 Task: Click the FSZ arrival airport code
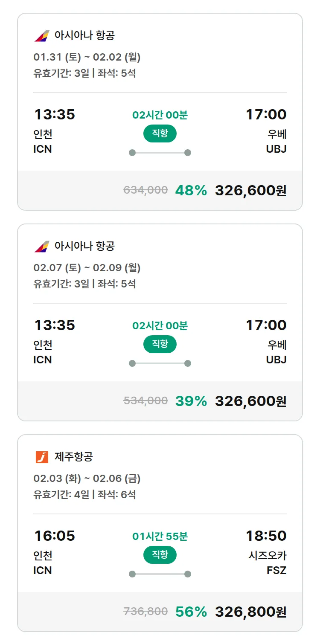pyautogui.click(x=276, y=570)
